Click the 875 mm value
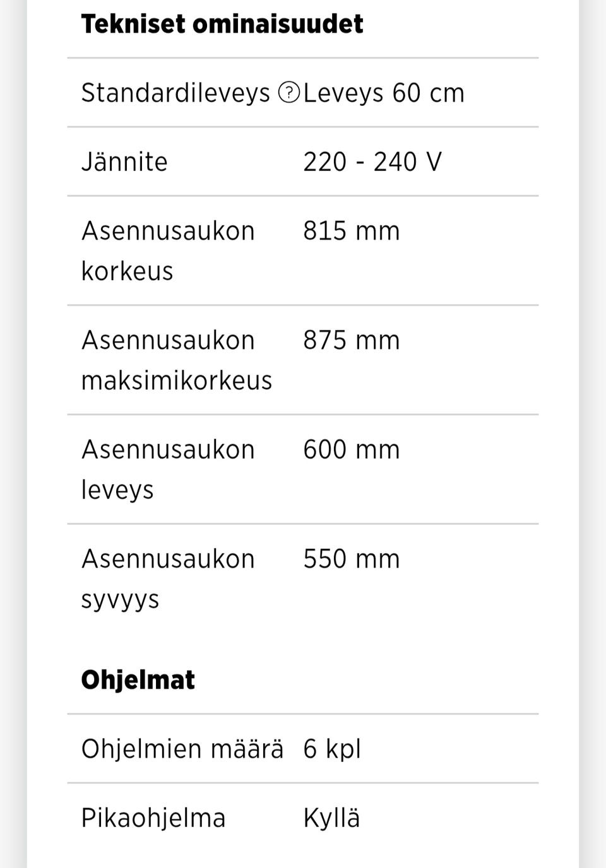 pyautogui.click(x=352, y=341)
